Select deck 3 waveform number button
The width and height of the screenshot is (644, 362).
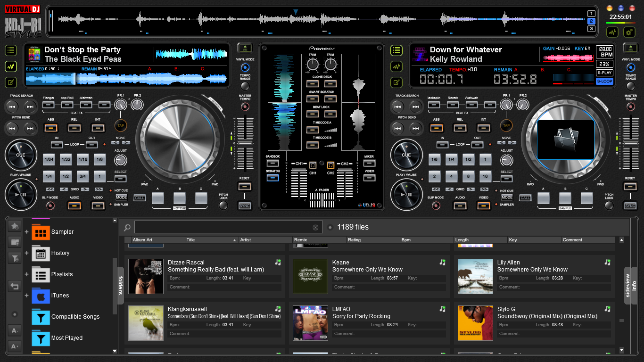click(x=591, y=29)
